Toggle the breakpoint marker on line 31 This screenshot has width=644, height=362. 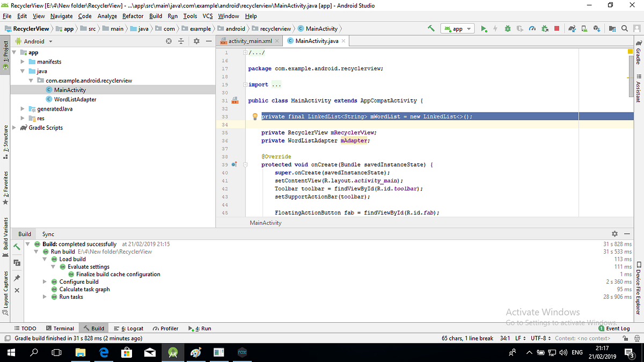click(234, 101)
